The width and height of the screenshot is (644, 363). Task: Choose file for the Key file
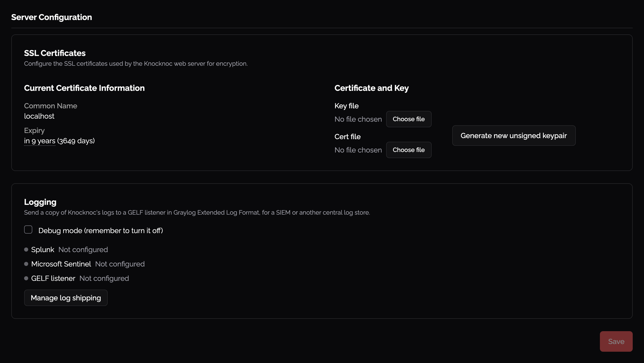coord(409,119)
